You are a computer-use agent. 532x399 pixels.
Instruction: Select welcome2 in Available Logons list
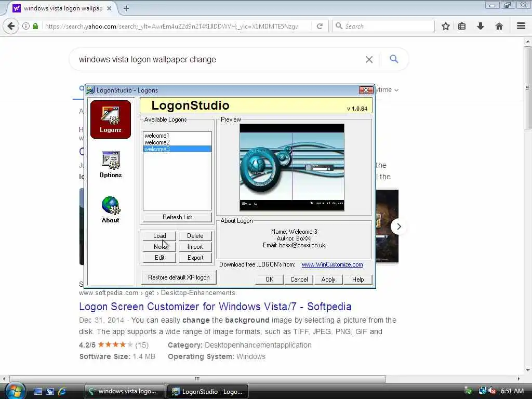(x=178, y=142)
